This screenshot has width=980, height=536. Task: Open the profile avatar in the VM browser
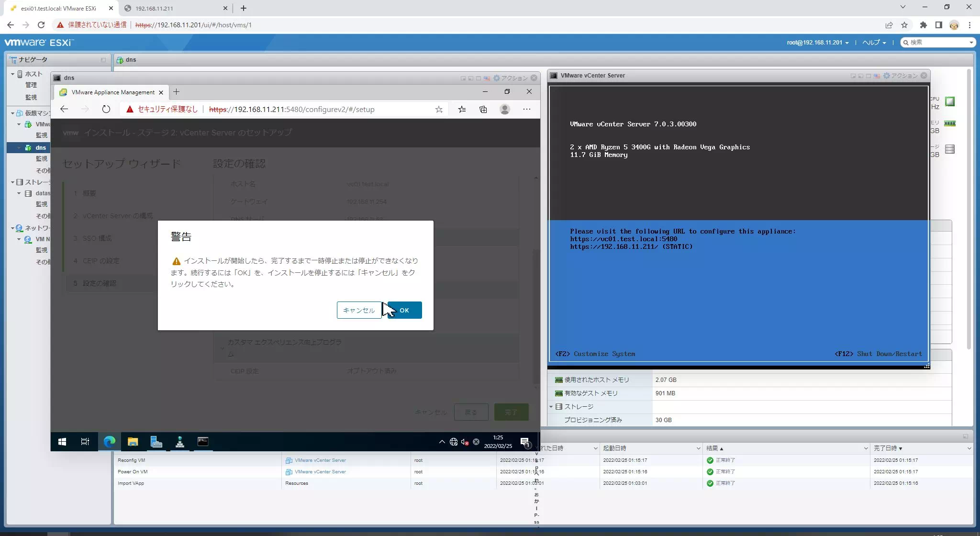coord(504,109)
